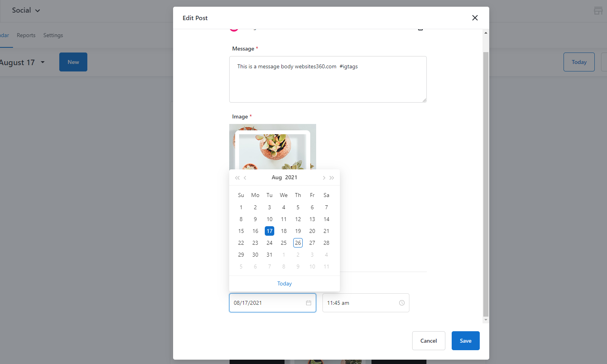This screenshot has height=364, width=607.
Task: Open the Reports tab
Action: 26,35
